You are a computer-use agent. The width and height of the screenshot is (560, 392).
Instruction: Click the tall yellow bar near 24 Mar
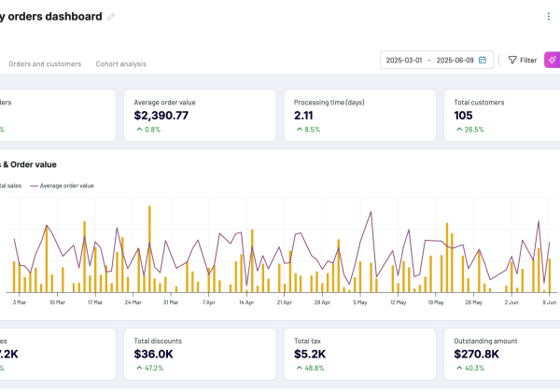[x=149, y=250]
